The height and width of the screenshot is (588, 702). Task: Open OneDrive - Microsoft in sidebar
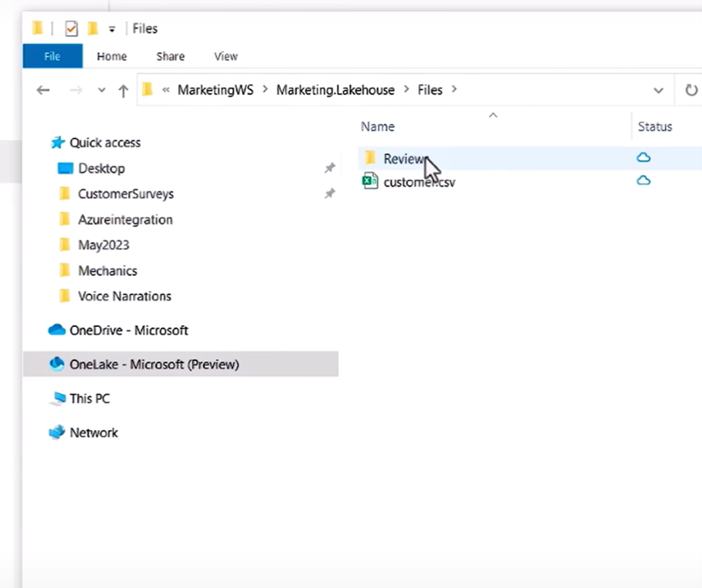[129, 330]
